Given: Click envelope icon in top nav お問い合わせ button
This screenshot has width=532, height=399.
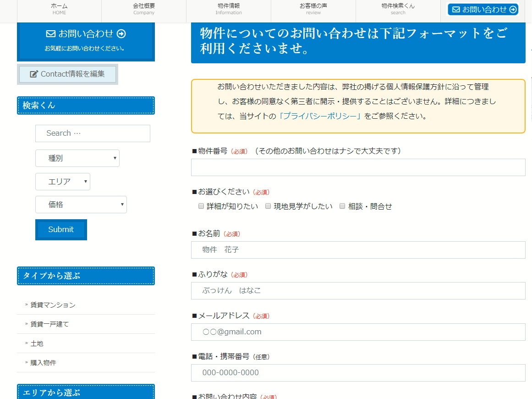Looking at the screenshot, I should pyautogui.click(x=456, y=10).
